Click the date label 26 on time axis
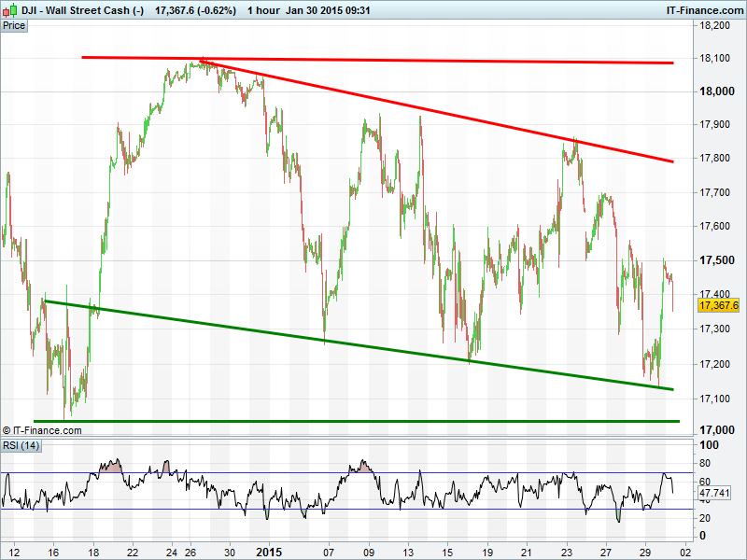 pos(190,553)
